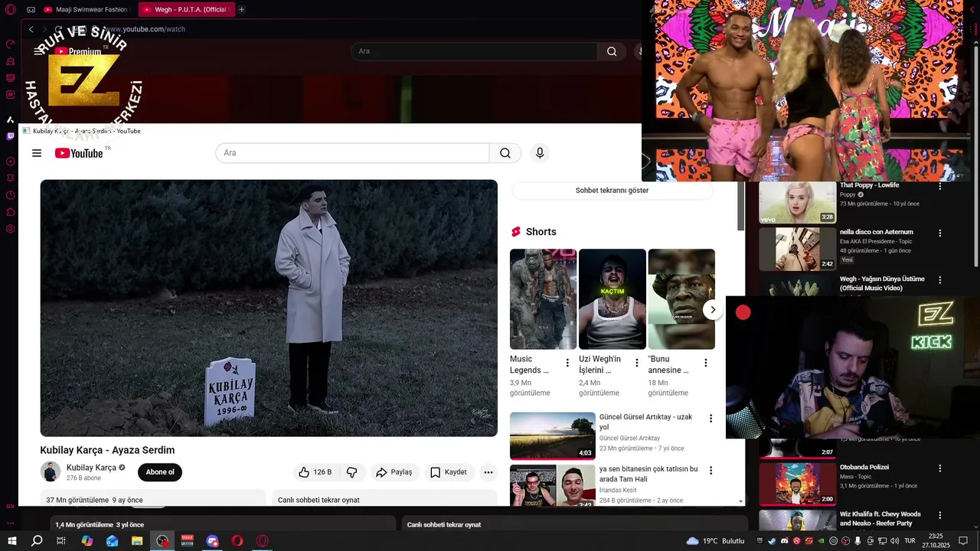Open Kubilay Karça channel avatar
980x551 pixels.
point(51,471)
